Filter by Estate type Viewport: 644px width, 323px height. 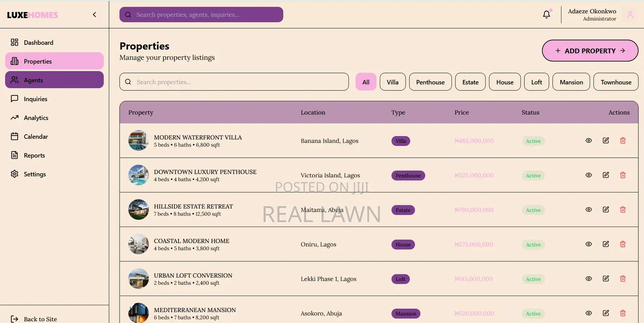coord(470,82)
